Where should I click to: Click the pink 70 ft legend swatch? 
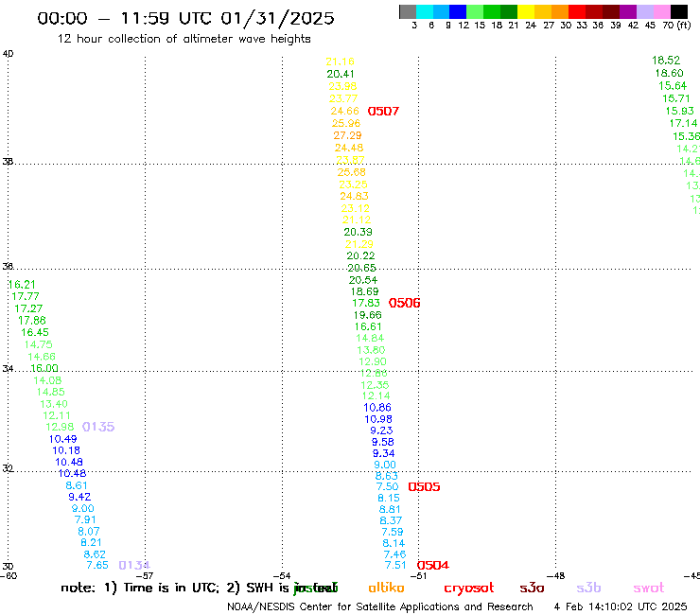tap(661, 12)
